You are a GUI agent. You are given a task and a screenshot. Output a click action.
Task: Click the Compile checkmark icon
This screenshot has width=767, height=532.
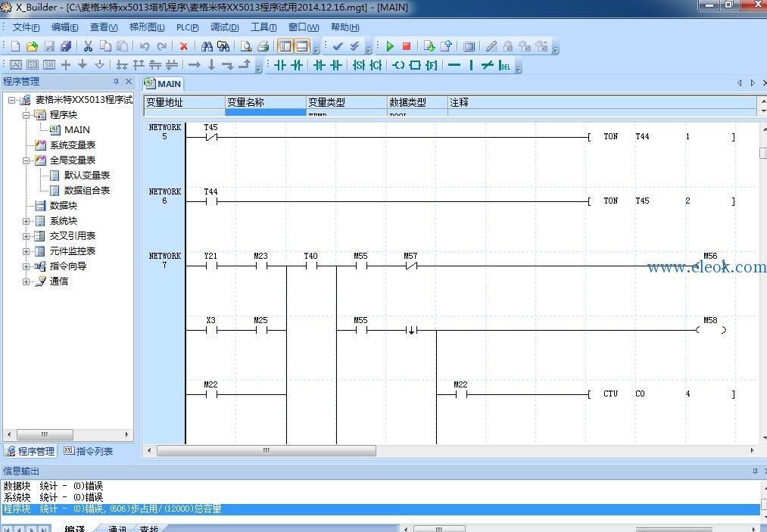pyautogui.click(x=338, y=46)
